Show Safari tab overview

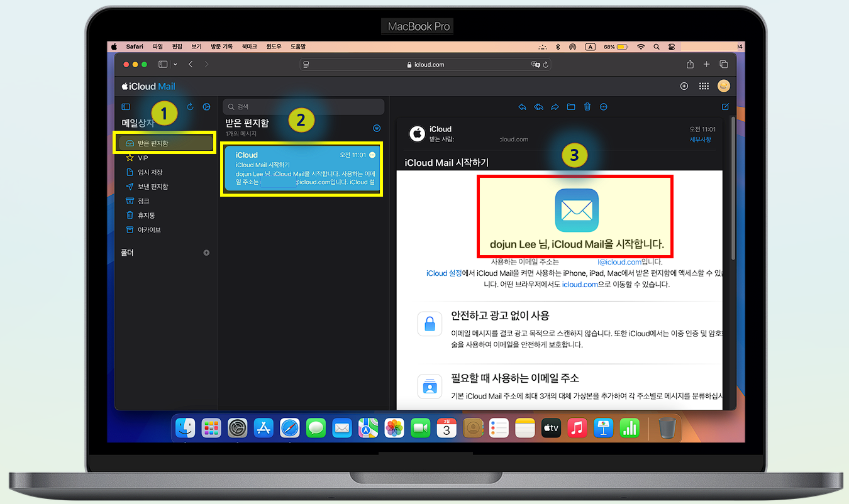coord(723,64)
